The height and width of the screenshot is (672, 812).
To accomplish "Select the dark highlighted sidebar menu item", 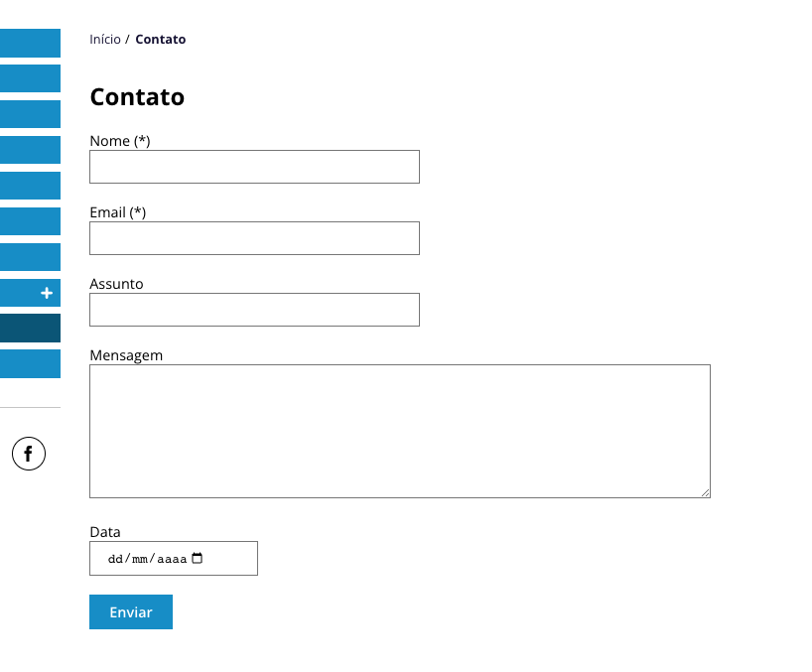I will 30,328.
